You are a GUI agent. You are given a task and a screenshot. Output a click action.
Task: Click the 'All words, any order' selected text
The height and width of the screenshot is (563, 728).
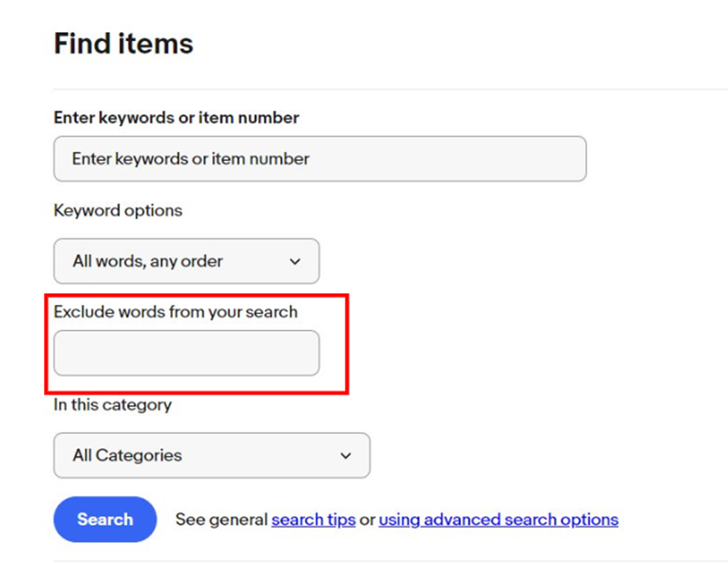[x=148, y=261]
